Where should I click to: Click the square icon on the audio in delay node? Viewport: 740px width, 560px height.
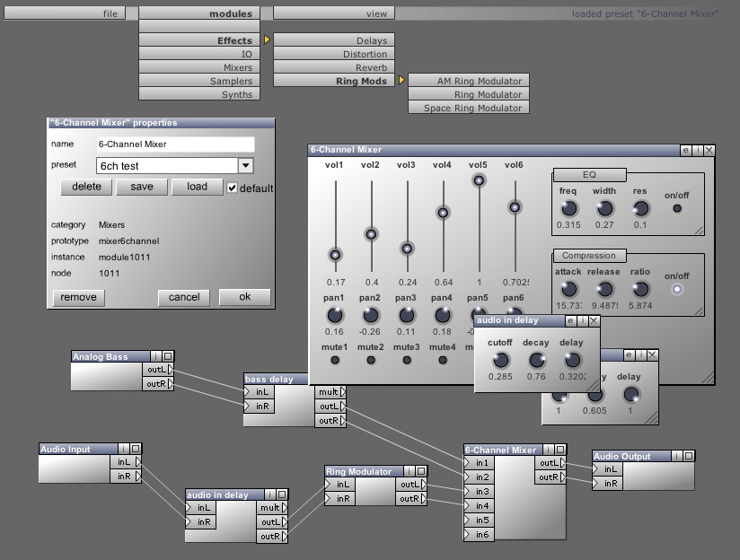tap(282, 494)
